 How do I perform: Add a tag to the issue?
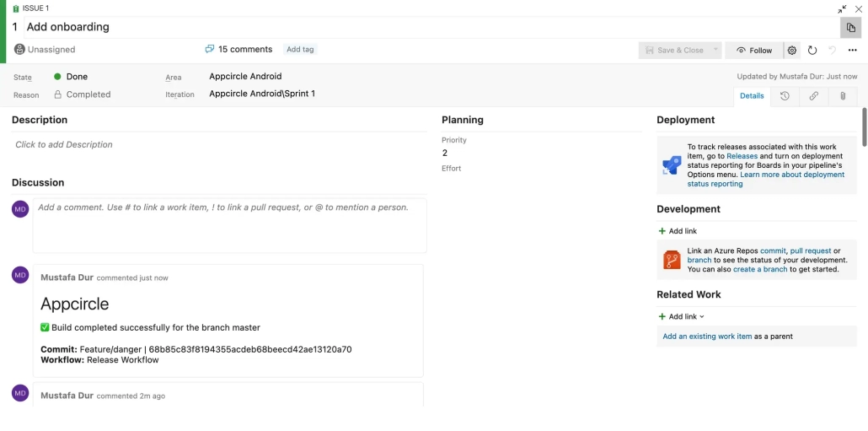[300, 49]
